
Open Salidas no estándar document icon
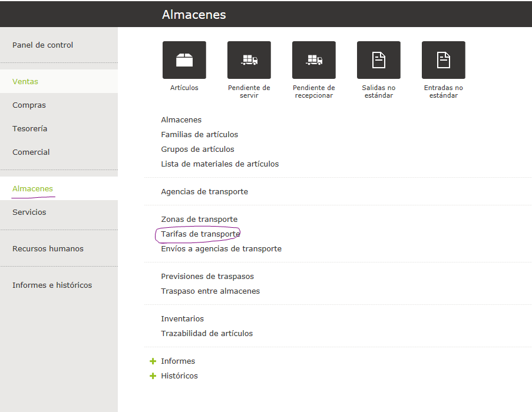click(x=379, y=60)
